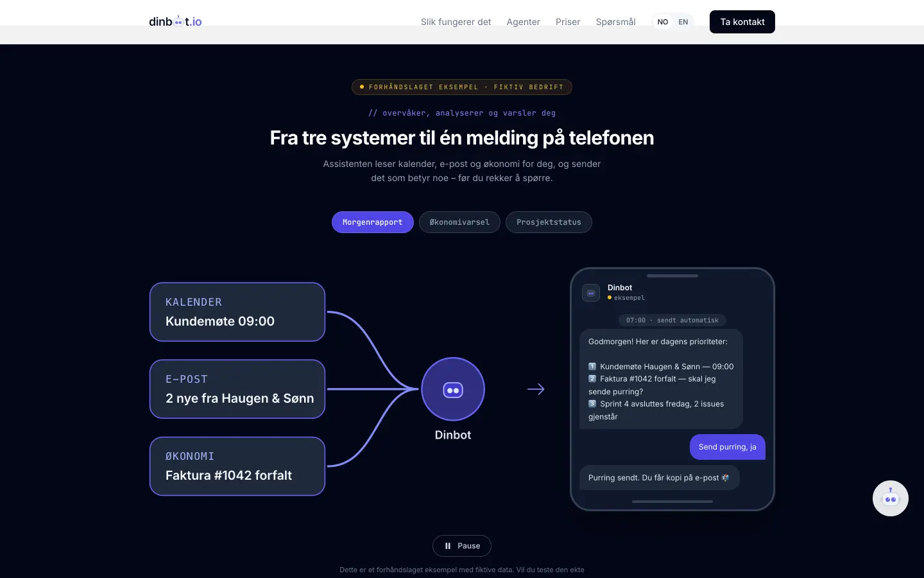Select the Morgenrapport tab
The width and height of the screenshot is (924, 578).
click(x=373, y=222)
